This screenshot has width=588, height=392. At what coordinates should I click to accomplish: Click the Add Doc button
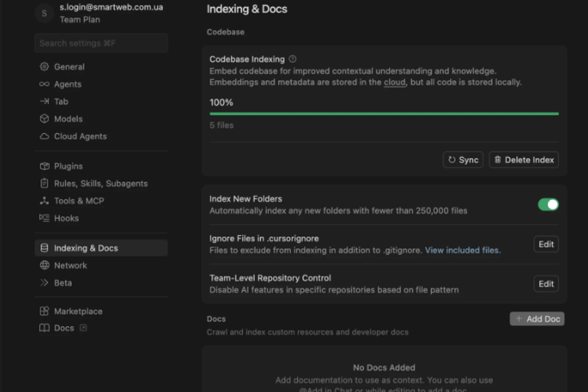pos(537,319)
